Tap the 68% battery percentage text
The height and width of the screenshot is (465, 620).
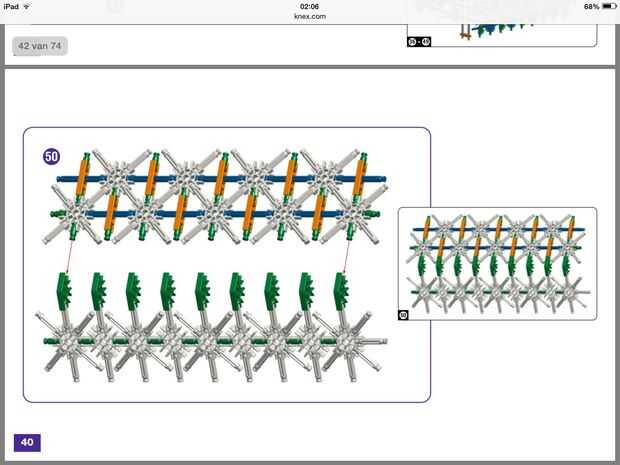pyautogui.click(x=592, y=7)
